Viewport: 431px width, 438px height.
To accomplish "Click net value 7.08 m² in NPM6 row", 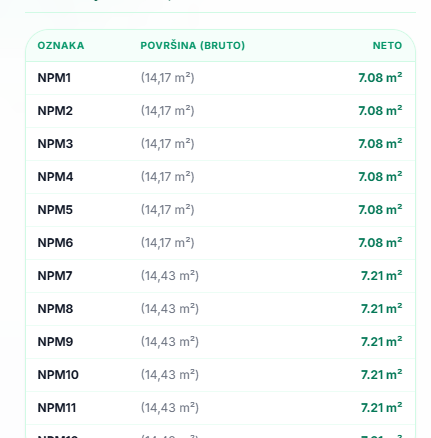I will (x=380, y=243).
